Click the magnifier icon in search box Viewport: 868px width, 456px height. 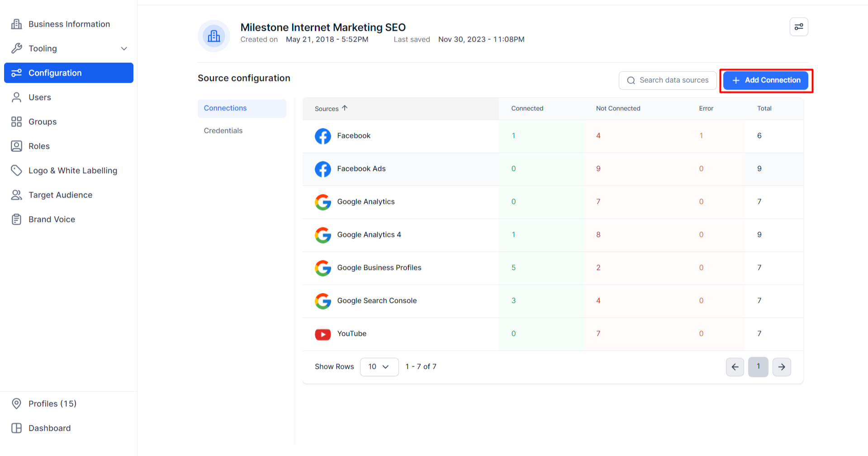(631, 80)
